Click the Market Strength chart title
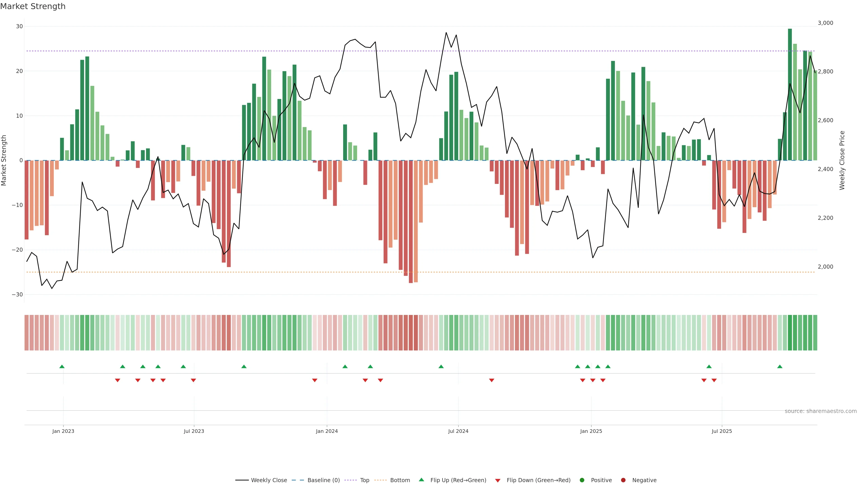Image resolution: width=868 pixels, height=488 pixels. pos(33,6)
